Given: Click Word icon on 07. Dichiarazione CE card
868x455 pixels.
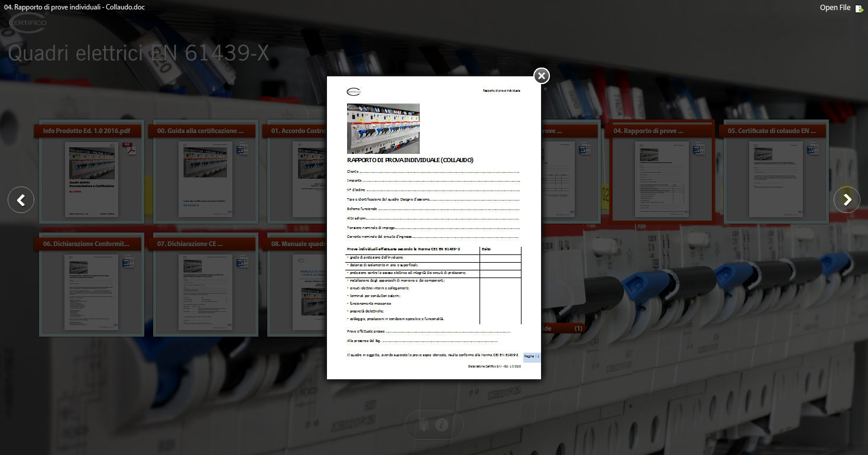Looking at the screenshot, I should click(x=243, y=262).
